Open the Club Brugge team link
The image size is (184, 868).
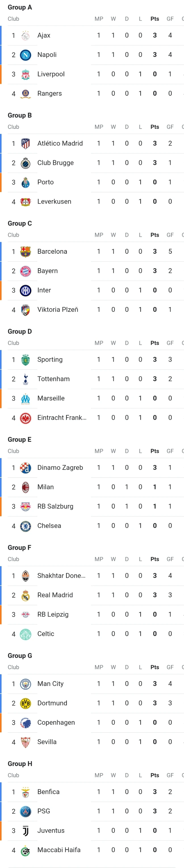[x=55, y=163]
